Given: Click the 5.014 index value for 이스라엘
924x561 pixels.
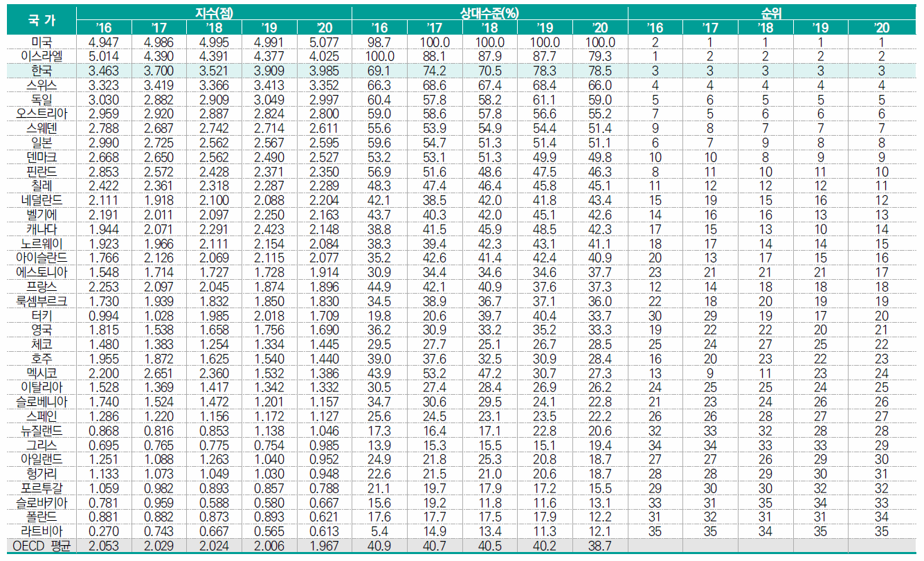Looking at the screenshot, I should point(103,57).
